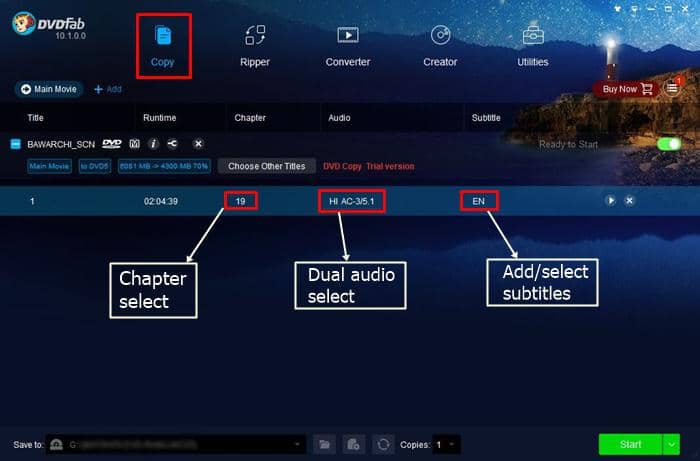Click the DVD logo icon next to BAWARCHI_SCN

pos(112,144)
